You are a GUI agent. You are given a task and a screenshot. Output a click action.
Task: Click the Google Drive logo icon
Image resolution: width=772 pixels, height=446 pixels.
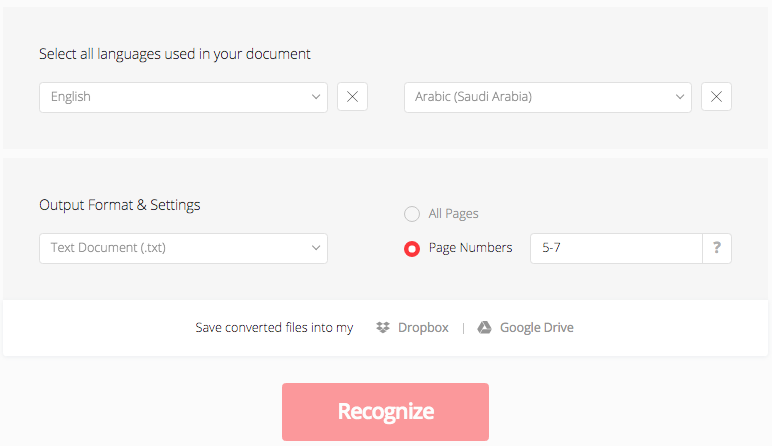[x=484, y=328]
